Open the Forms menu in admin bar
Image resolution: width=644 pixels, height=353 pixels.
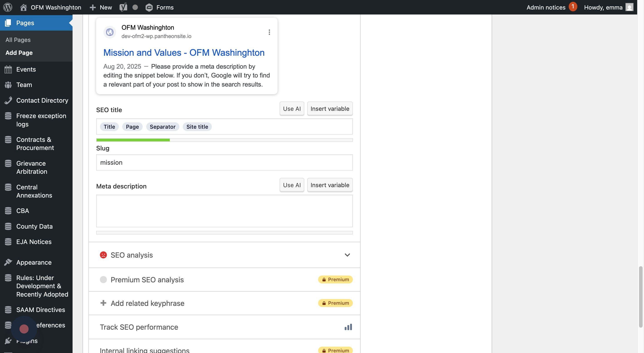(159, 7)
